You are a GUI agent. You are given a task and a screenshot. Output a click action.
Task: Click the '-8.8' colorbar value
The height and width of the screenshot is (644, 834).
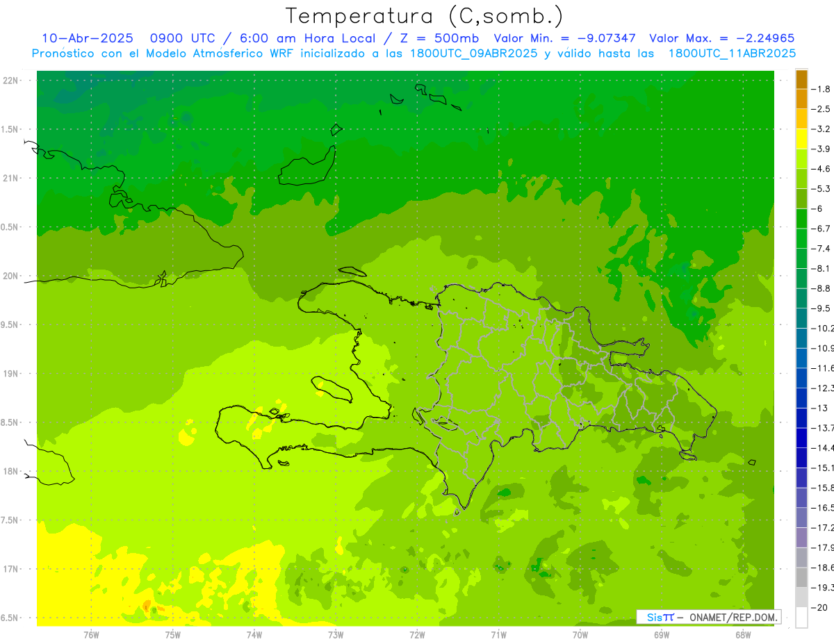pos(821,288)
